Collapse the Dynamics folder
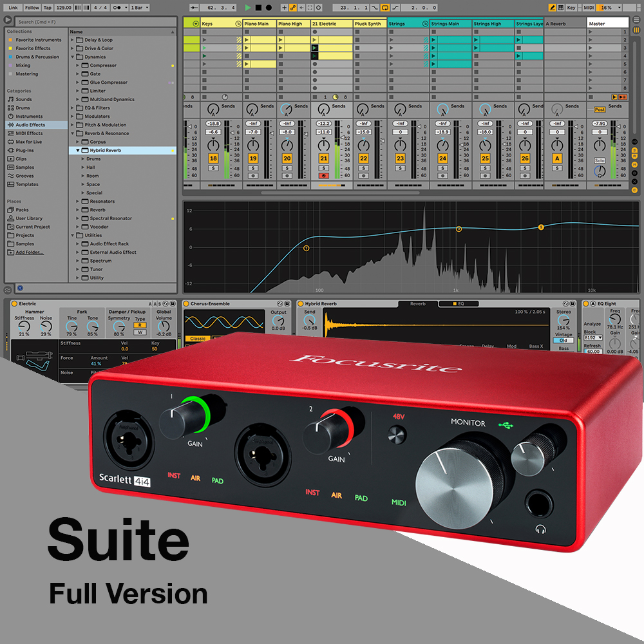644x644 pixels. (x=72, y=57)
